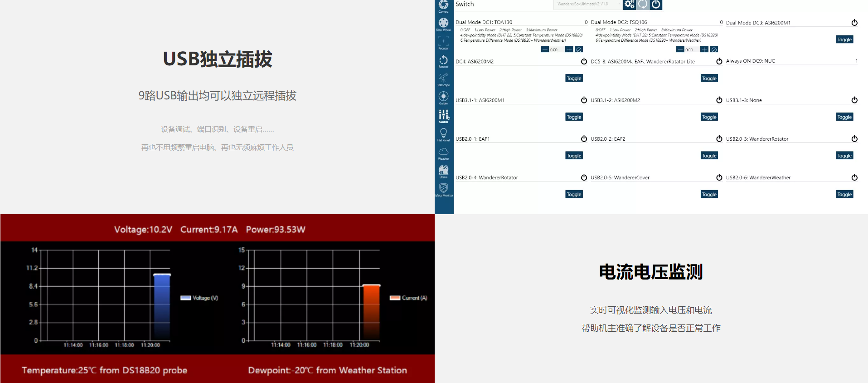
Task: Open the Camera equipment tab
Action: coord(443,6)
